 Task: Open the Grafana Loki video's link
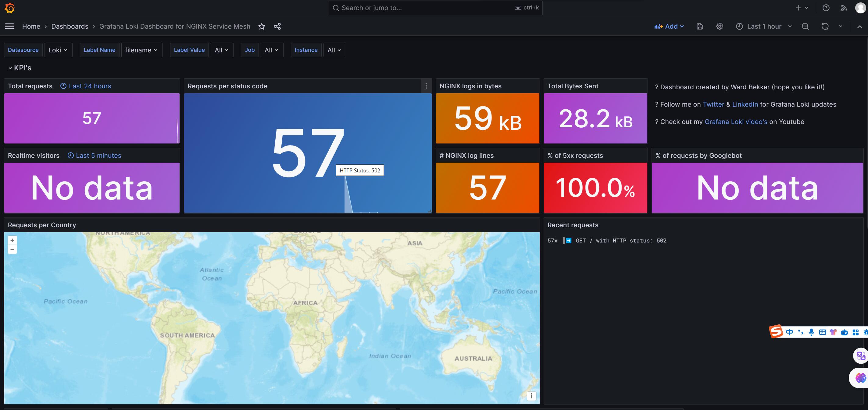(736, 122)
